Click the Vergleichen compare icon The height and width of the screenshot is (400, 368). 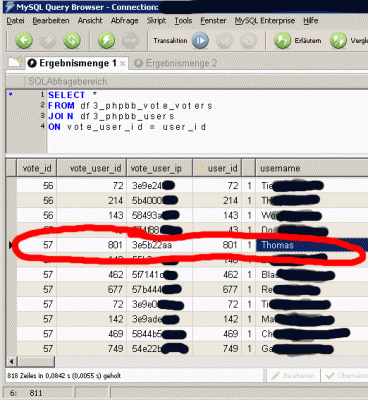point(338,41)
